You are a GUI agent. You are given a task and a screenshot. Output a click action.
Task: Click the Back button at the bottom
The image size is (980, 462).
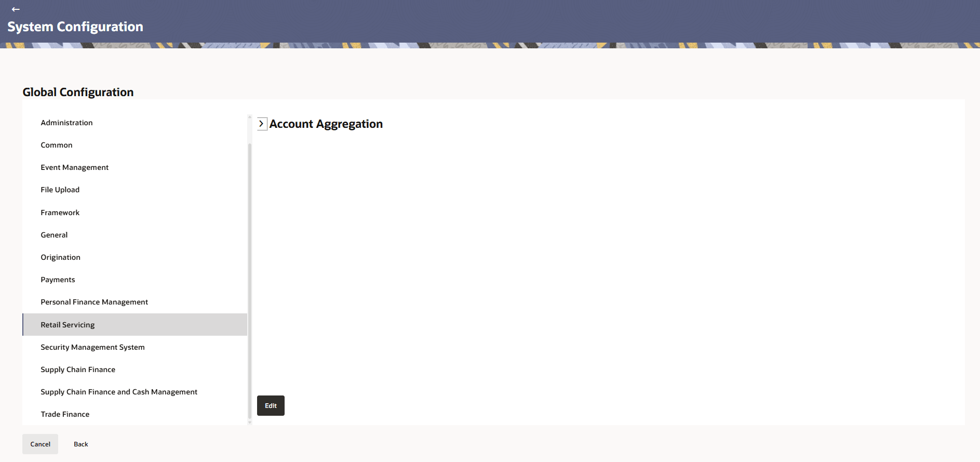(x=81, y=444)
